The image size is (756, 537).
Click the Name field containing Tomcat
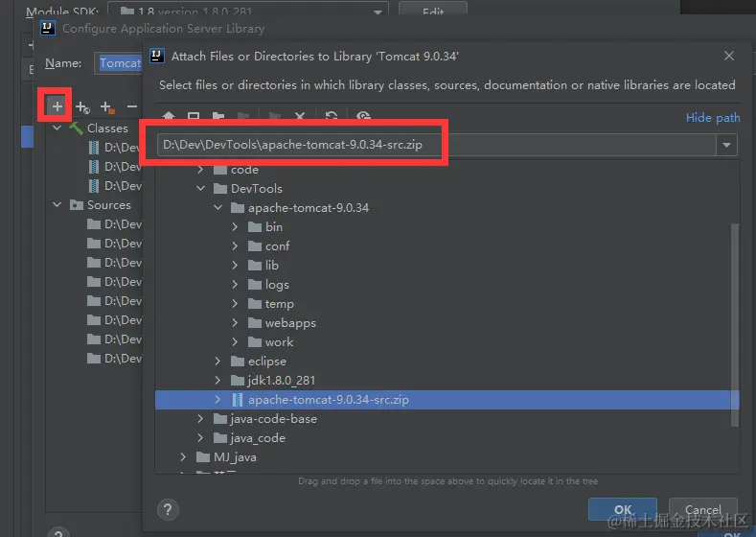[119, 63]
